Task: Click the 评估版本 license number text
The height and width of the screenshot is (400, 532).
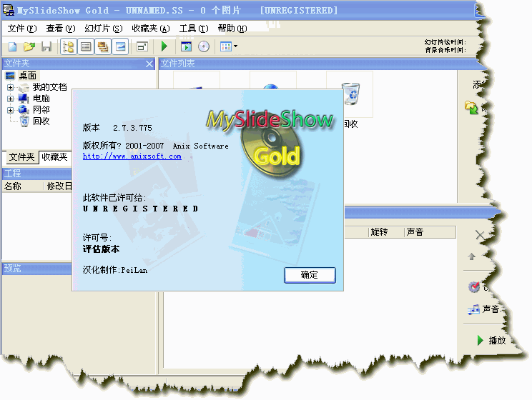Action: click(x=101, y=249)
